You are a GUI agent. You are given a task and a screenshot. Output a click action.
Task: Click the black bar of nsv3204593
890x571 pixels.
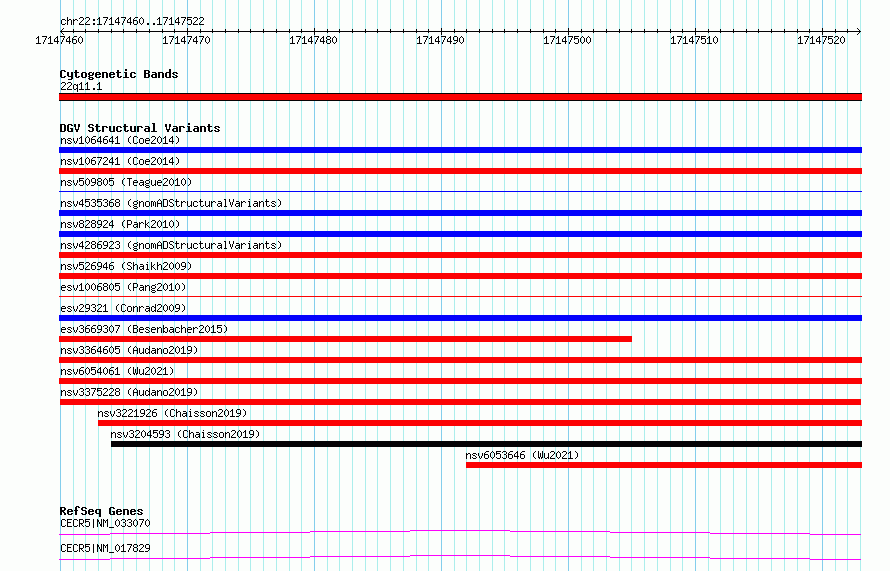486,444
